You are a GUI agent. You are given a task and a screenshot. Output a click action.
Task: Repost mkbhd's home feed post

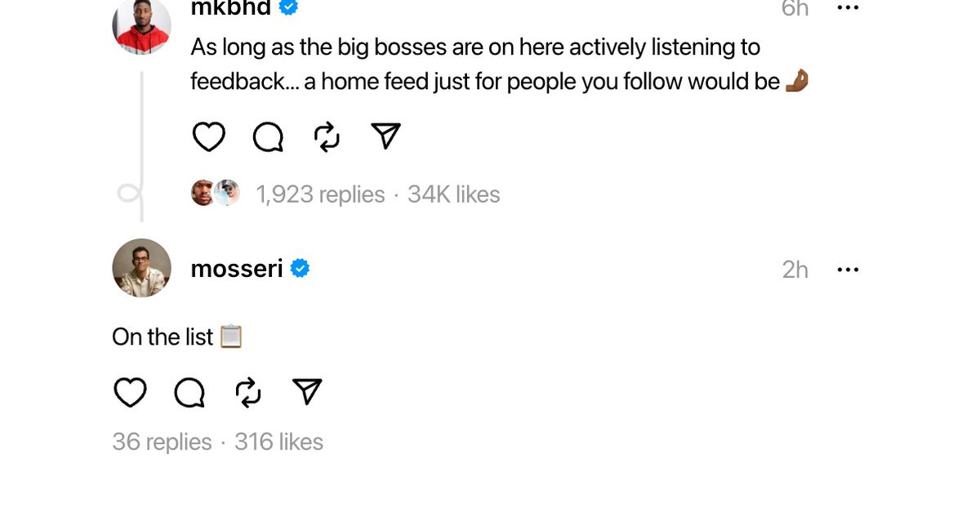(x=327, y=136)
